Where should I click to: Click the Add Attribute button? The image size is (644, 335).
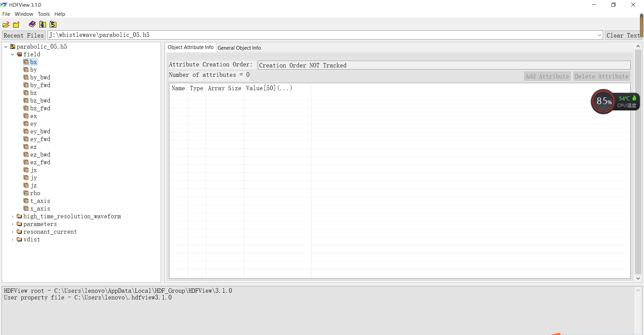547,76
